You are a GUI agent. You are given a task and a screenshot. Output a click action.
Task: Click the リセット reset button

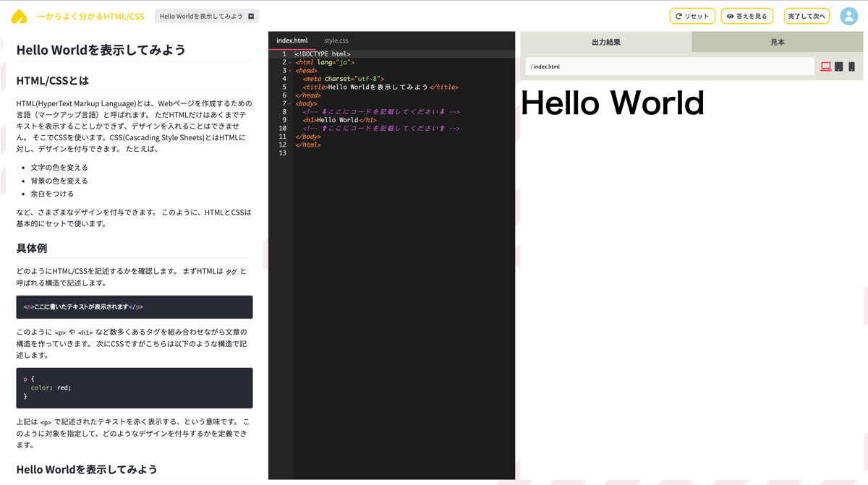(692, 16)
